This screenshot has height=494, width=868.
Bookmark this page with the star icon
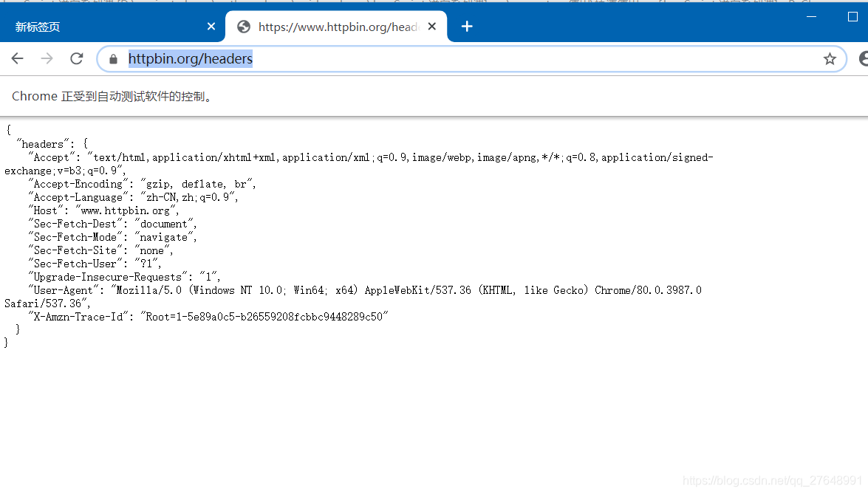[830, 59]
